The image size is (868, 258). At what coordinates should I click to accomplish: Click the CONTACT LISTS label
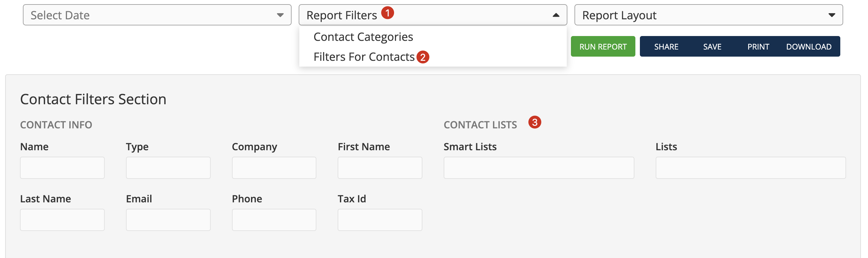480,125
